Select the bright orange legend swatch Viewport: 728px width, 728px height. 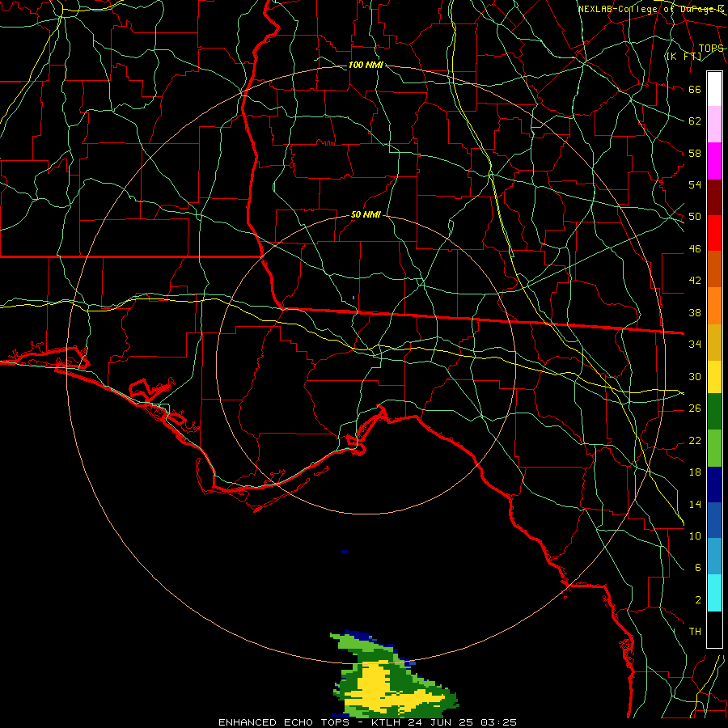[714, 306]
